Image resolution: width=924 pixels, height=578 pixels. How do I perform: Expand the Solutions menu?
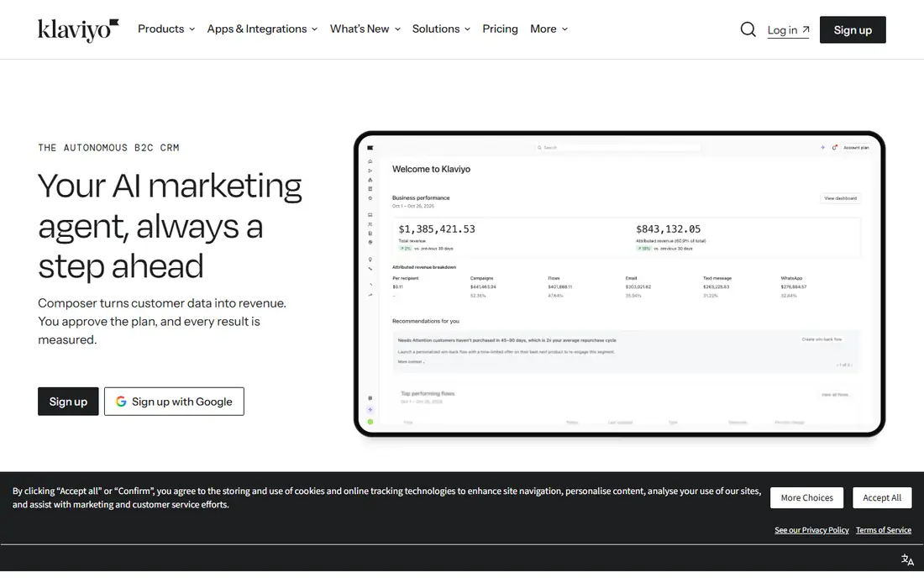pyautogui.click(x=441, y=29)
